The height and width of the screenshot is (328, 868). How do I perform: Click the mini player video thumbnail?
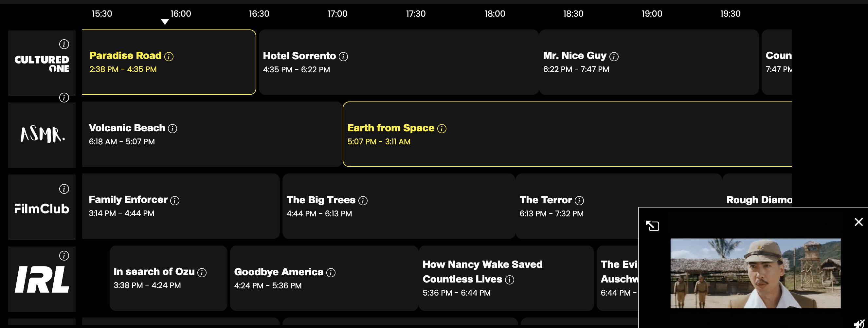[755, 273]
